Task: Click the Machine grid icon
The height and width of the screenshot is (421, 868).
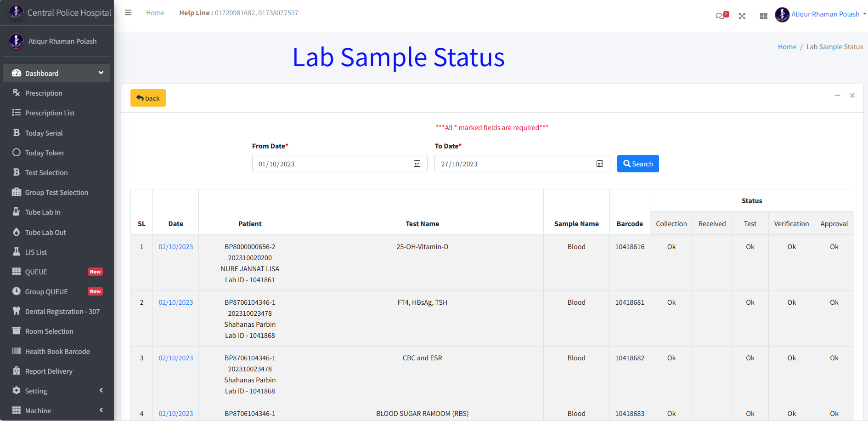Action: tap(17, 410)
